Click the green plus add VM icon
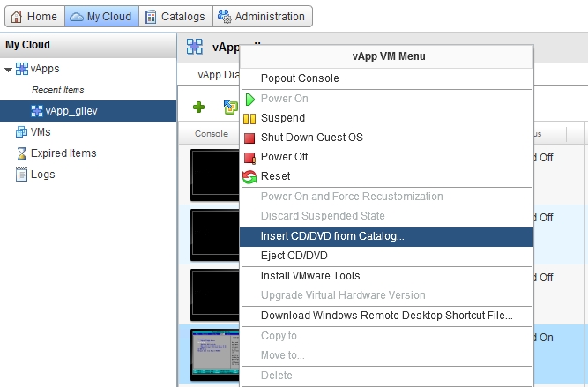Viewport: 588px width, 387px height. click(198, 108)
